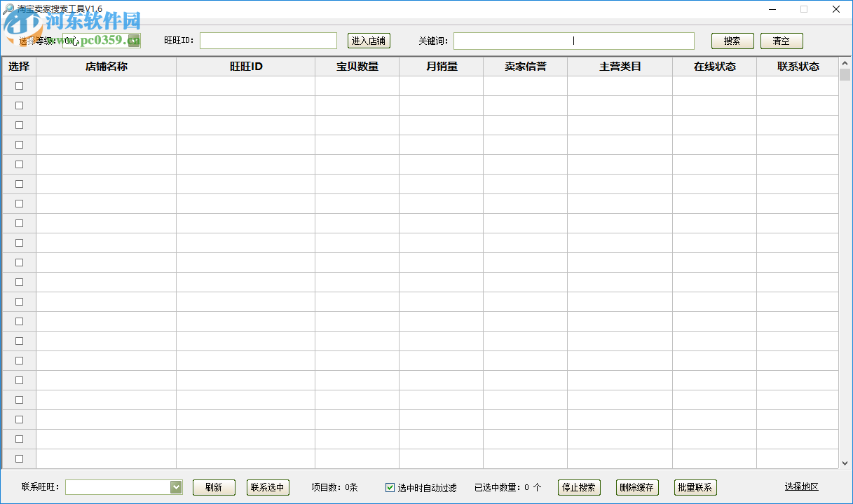
Task: Click inside the 旺旺ID input field
Action: pyautogui.click(x=268, y=40)
